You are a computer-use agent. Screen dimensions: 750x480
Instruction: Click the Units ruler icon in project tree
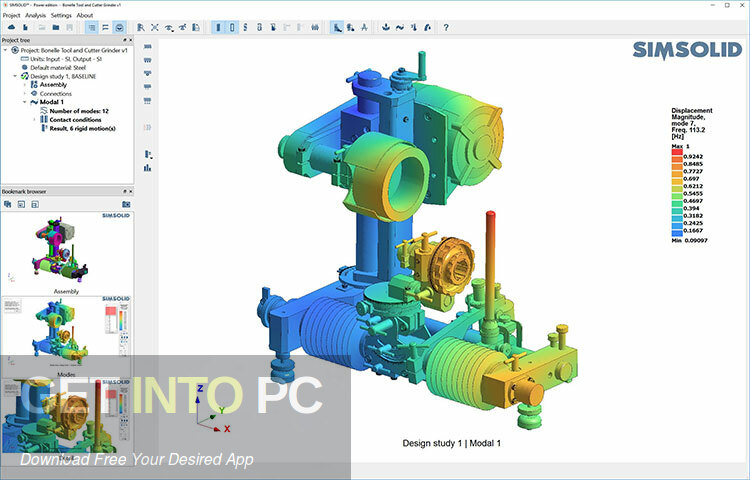click(x=25, y=59)
